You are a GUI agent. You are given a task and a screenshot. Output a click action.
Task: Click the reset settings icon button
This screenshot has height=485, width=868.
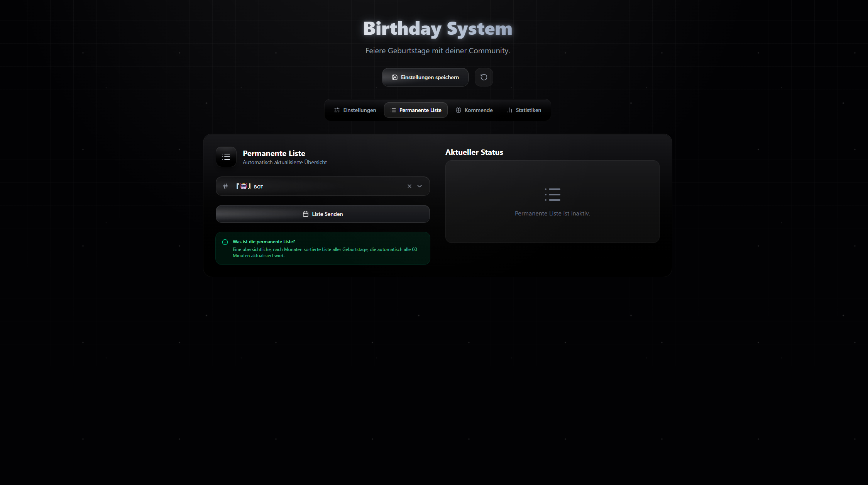point(484,77)
